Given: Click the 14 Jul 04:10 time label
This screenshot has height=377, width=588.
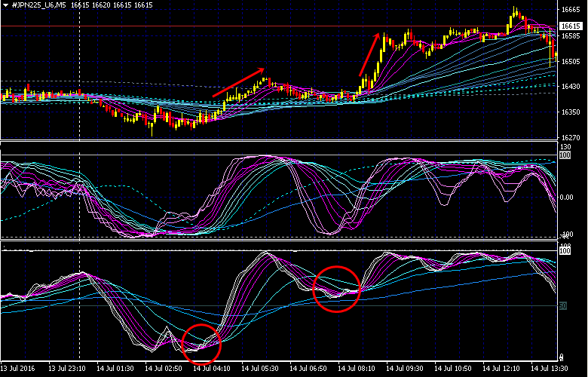Looking at the screenshot, I should [210, 369].
